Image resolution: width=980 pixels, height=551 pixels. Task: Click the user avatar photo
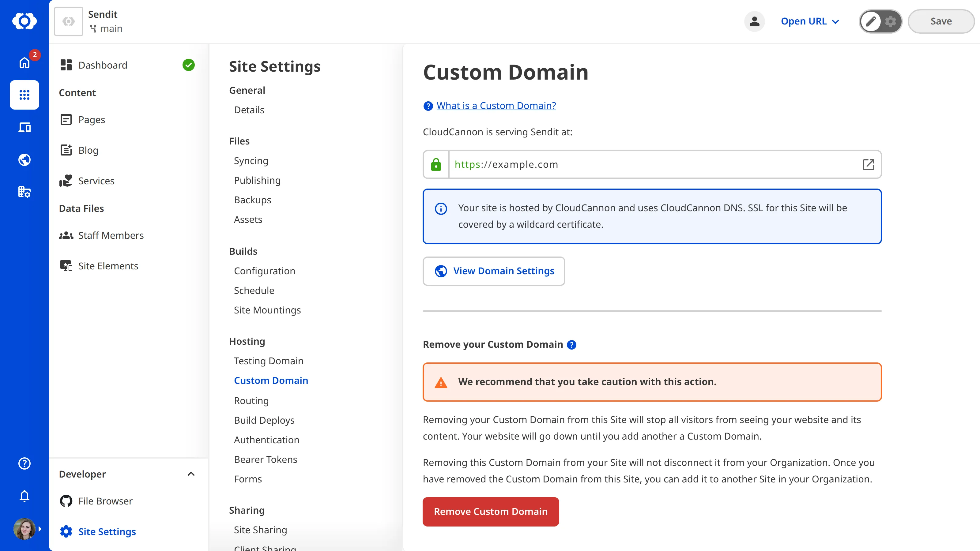pyautogui.click(x=24, y=529)
